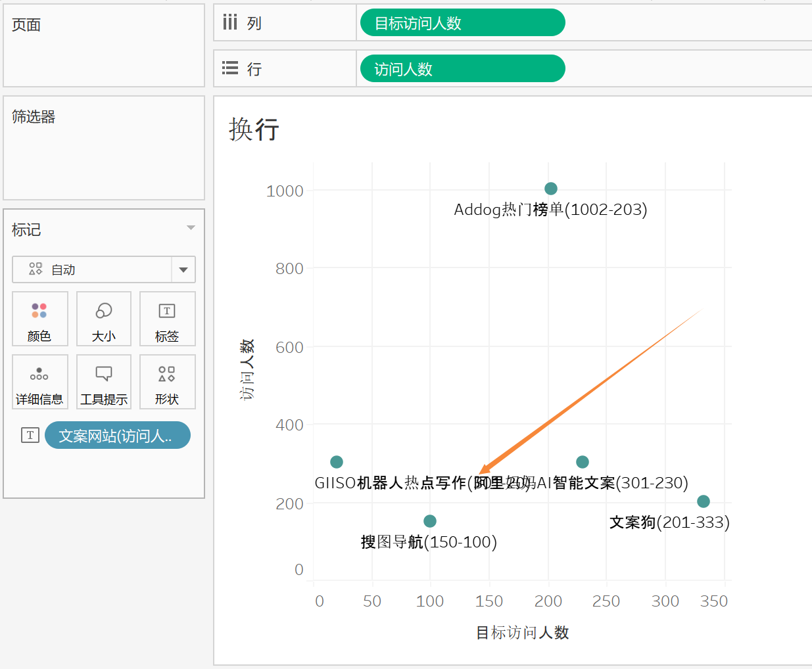Click the 标记 card title

click(26, 230)
